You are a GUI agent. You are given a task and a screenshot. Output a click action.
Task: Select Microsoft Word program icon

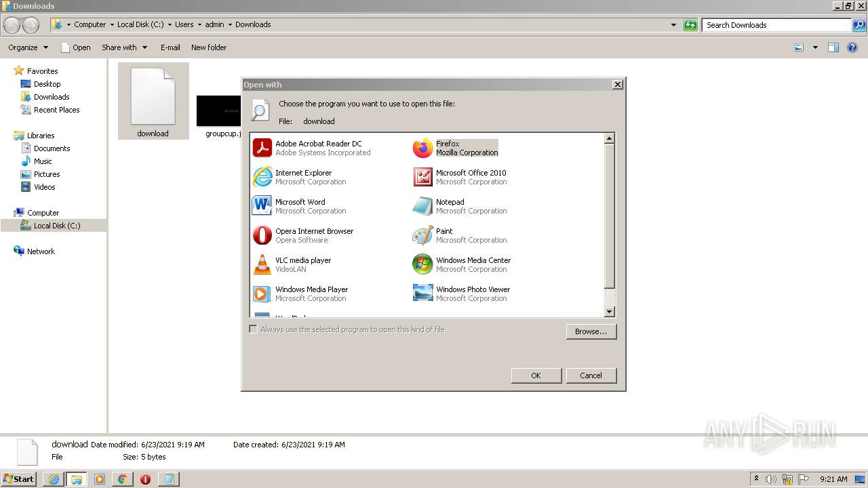click(x=262, y=206)
